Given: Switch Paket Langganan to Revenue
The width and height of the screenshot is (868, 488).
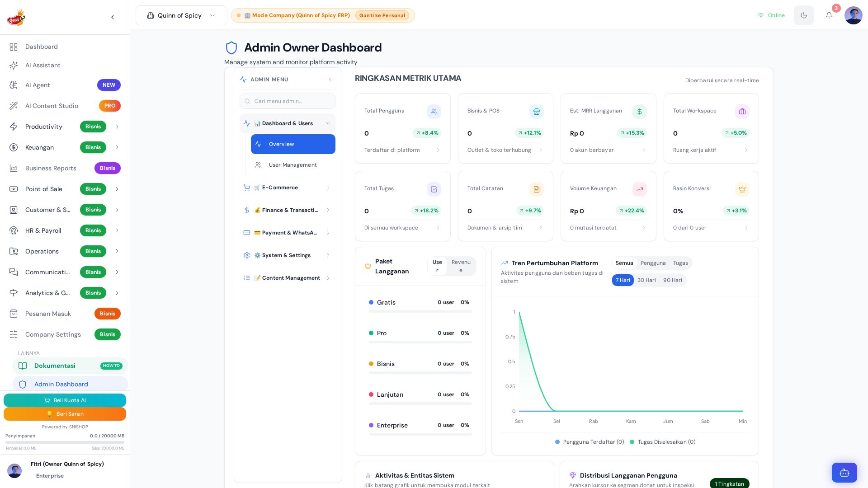Looking at the screenshot, I should point(461,266).
